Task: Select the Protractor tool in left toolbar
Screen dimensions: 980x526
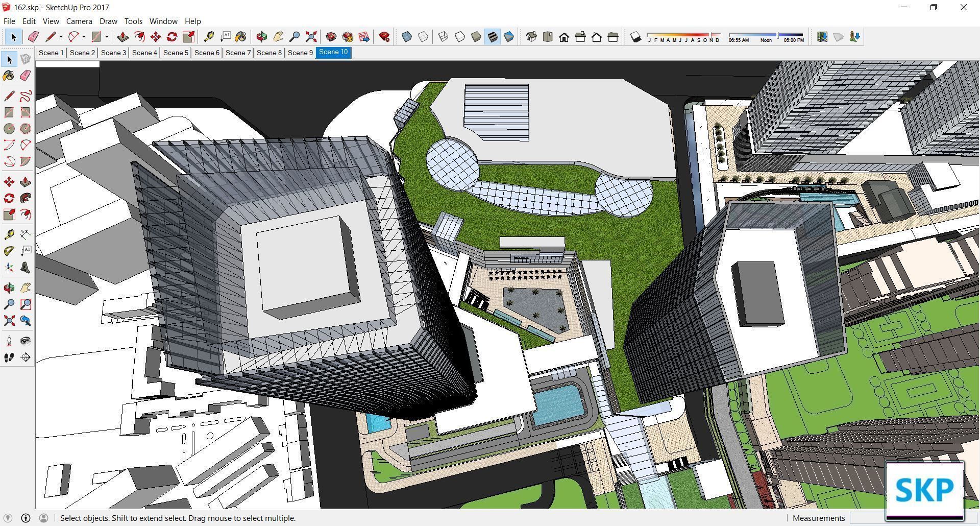Action: (x=9, y=251)
